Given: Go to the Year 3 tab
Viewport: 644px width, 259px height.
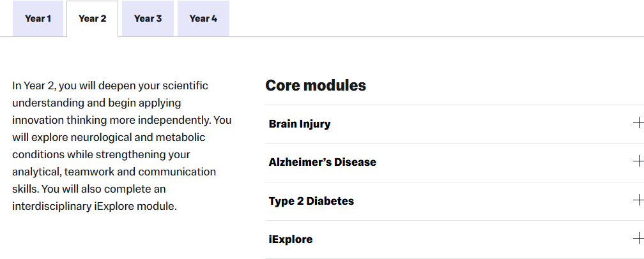Looking at the screenshot, I should pyautogui.click(x=148, y=18).
